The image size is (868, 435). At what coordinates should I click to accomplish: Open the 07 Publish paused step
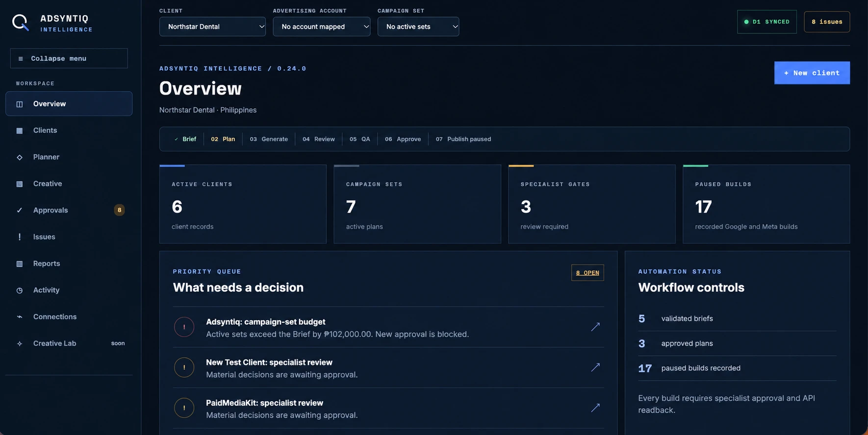[x=463, y=139]
